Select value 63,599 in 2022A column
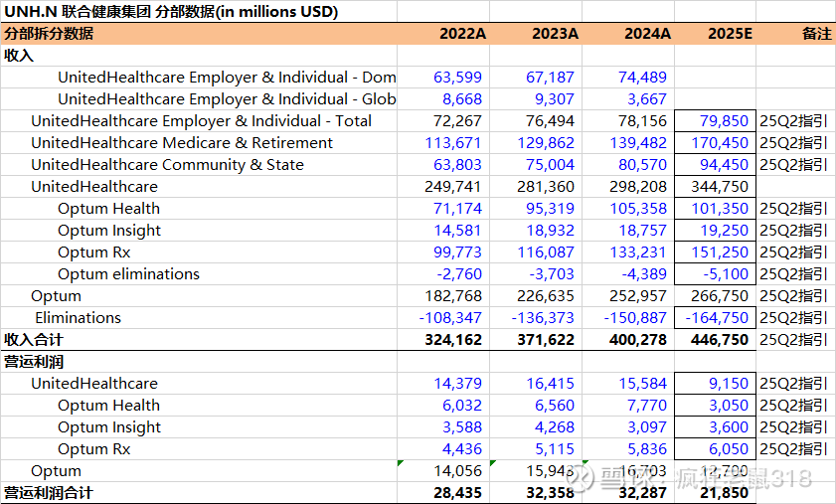836x504 pixels. [x=457, y=78]
